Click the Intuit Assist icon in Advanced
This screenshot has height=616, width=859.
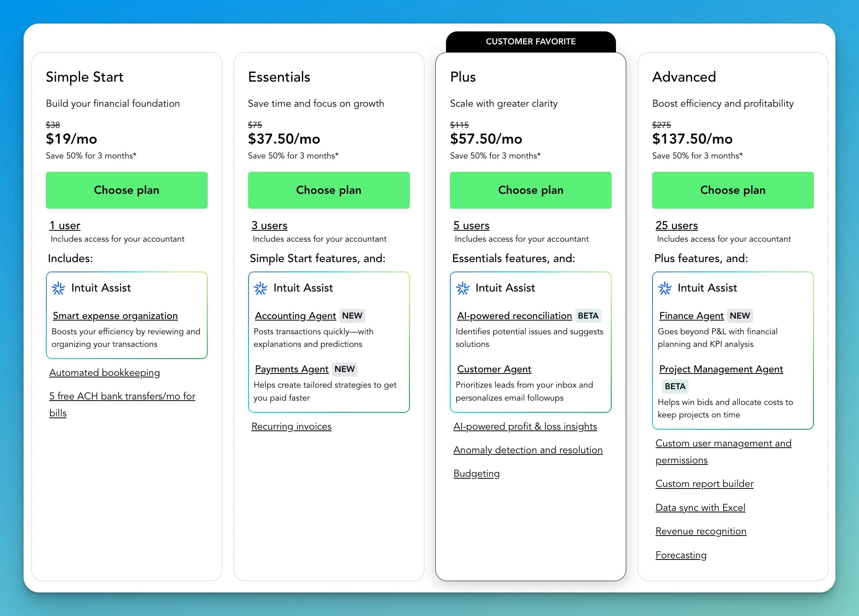coord(664,288)
